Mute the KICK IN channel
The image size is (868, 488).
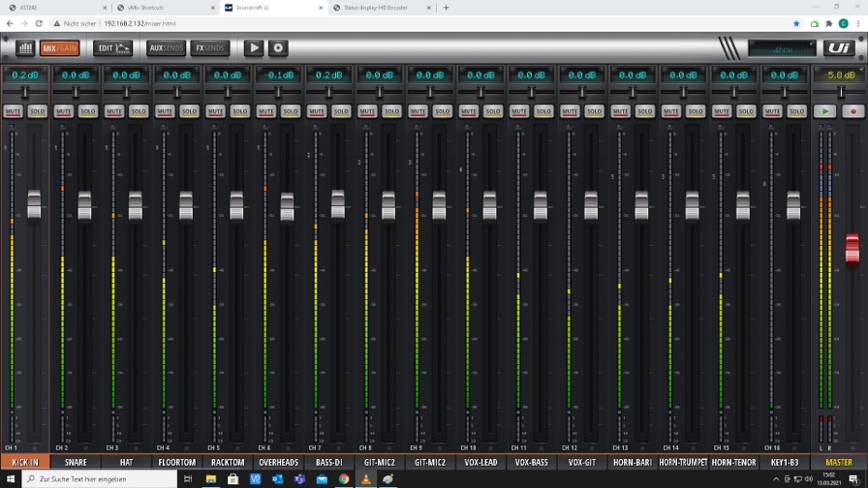pos(13,111)
